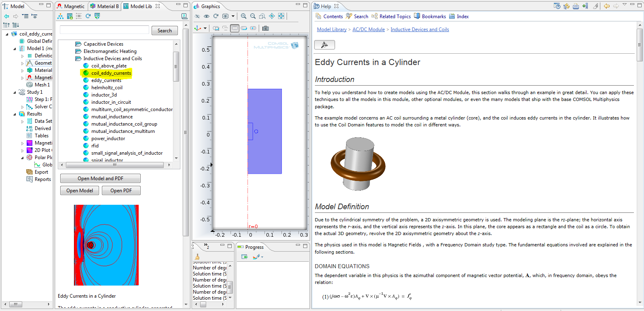This screenshot has width=644, height=311.
Task: Print the help page via printer icon
Action: click(x=576, y=6)
